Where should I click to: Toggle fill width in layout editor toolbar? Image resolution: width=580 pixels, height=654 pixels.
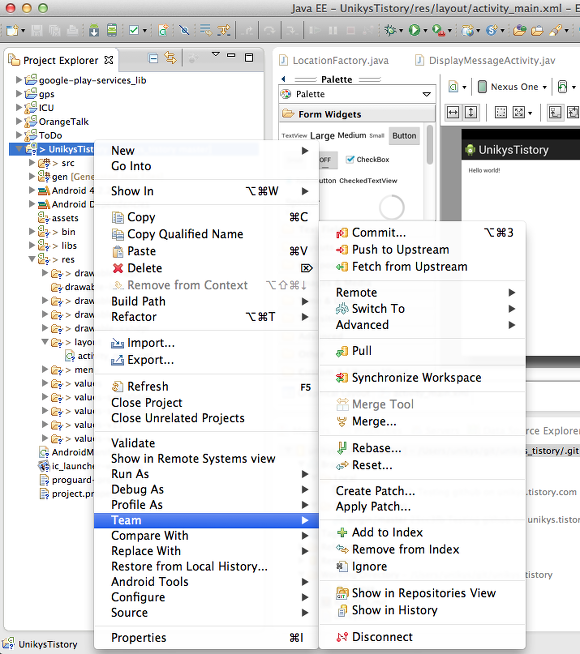click(453, 112)
